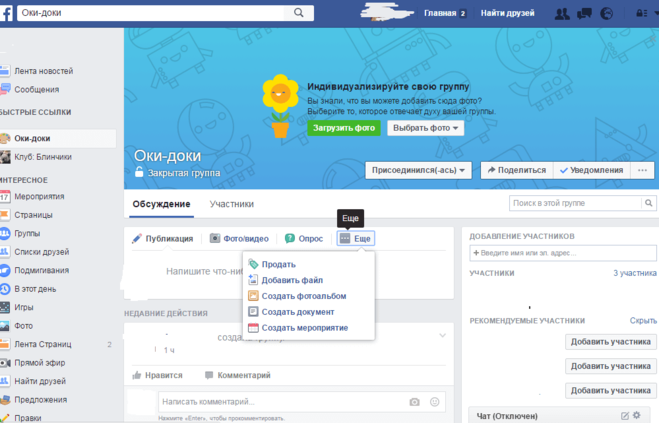
Task: Open Оки-доки group shortcut in sidebar
Action: [58, 138]
